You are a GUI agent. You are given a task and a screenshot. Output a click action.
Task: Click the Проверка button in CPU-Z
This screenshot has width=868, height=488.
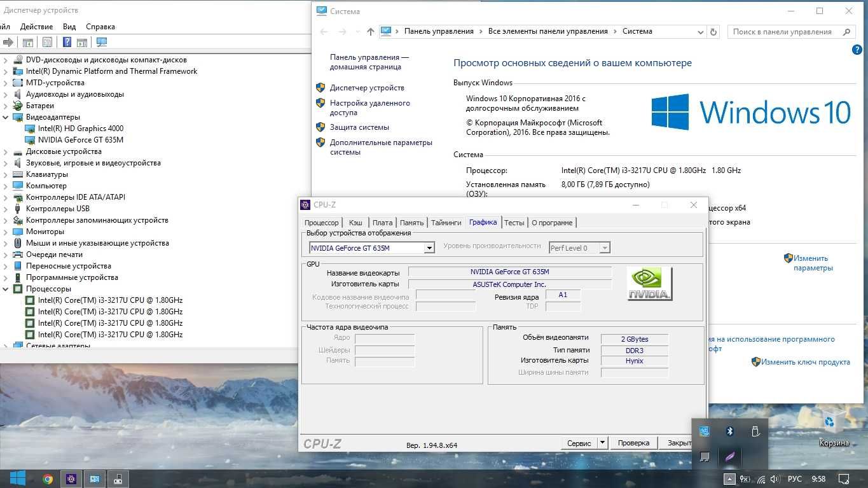(x=633, y=443)
